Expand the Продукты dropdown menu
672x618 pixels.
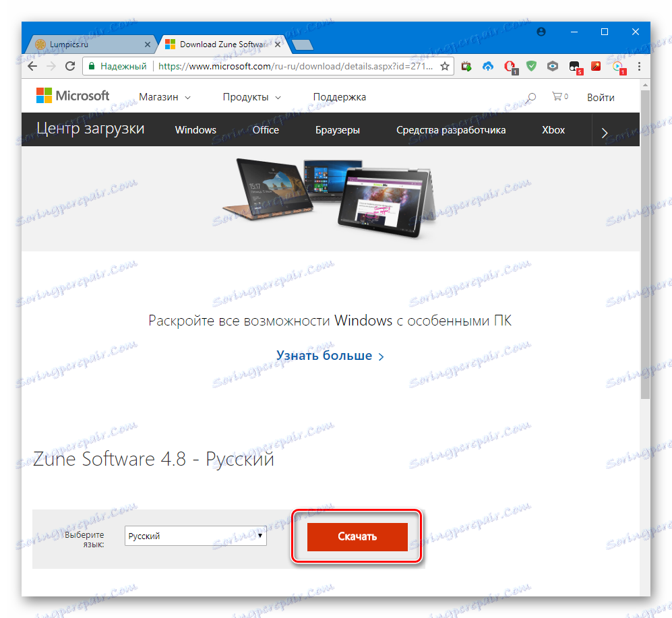click(x=251, y=97)
